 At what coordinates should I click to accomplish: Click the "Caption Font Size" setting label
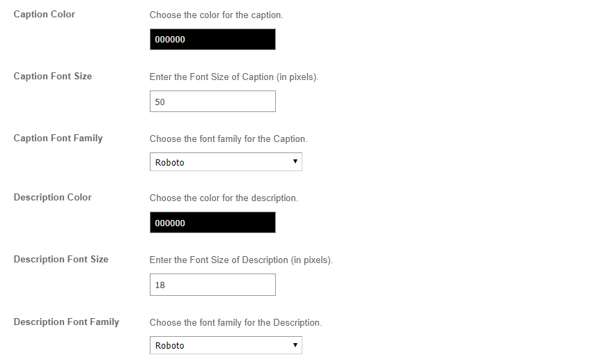[x=53, y=76]
